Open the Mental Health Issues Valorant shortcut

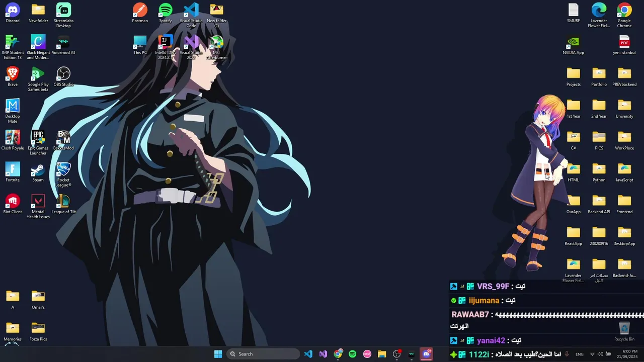[38, 207]
